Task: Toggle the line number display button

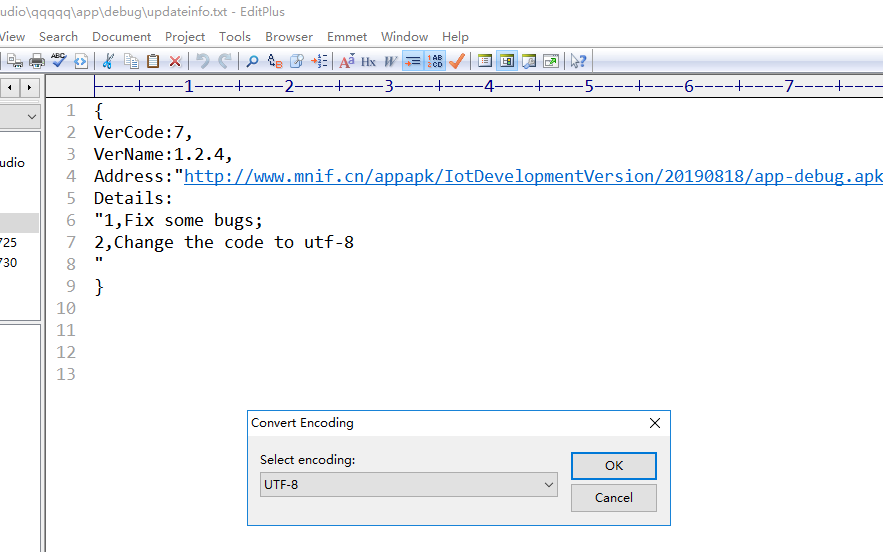Action: (x=435, y=61)
